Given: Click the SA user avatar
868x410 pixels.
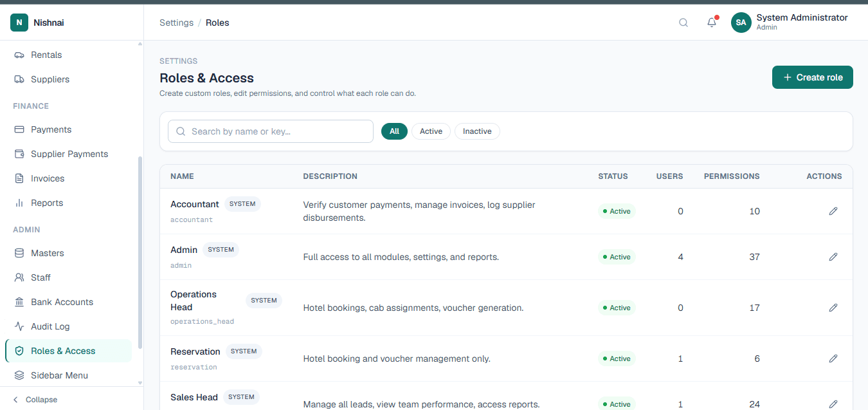Looking at the screenshot, I should tap(741, 23).
